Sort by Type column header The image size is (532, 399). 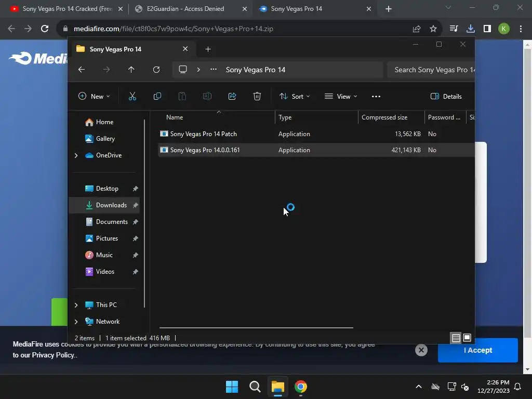point(316,117)
